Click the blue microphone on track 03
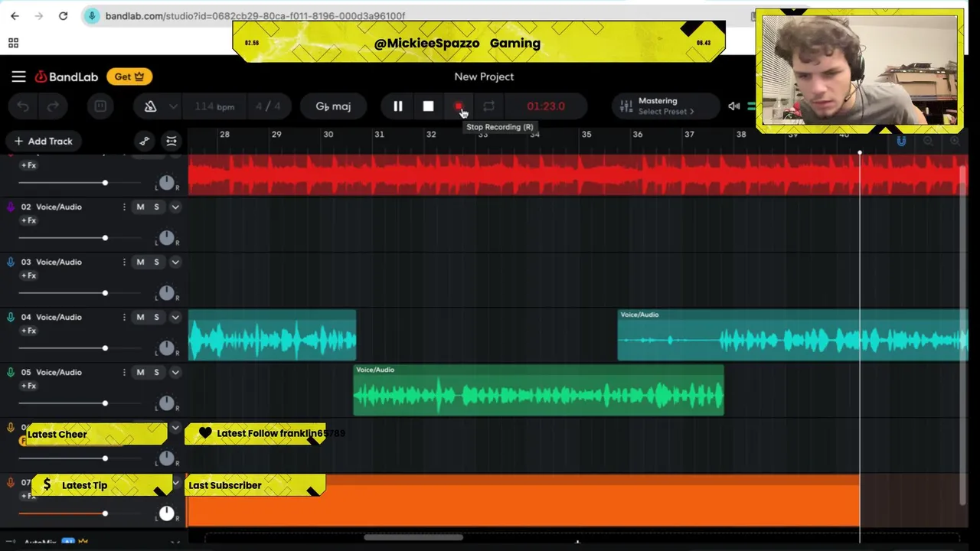The width and height of the screenshot is (980, 551). pyautogui.click(x=11, y=262)
